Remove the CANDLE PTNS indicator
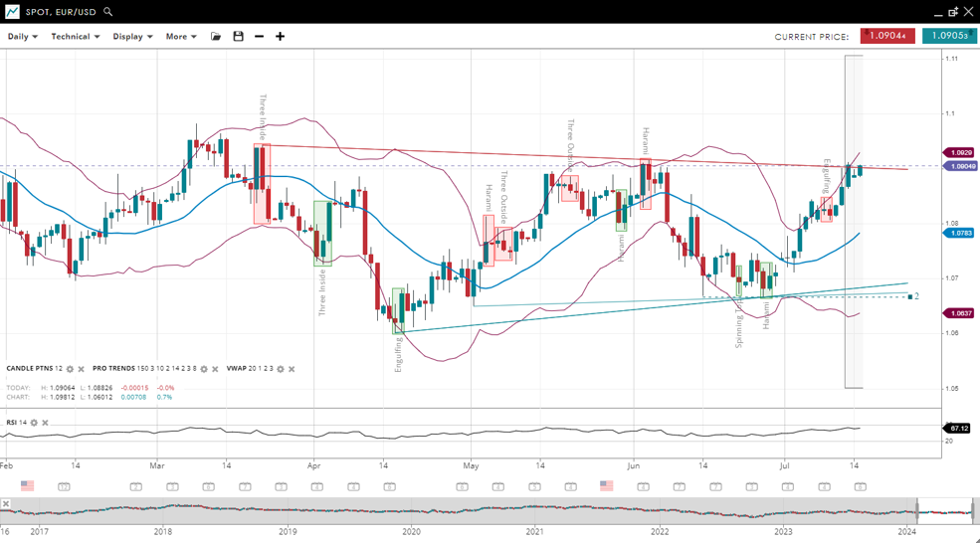Viewport: 980px width, 543px height. pos(82,369)
